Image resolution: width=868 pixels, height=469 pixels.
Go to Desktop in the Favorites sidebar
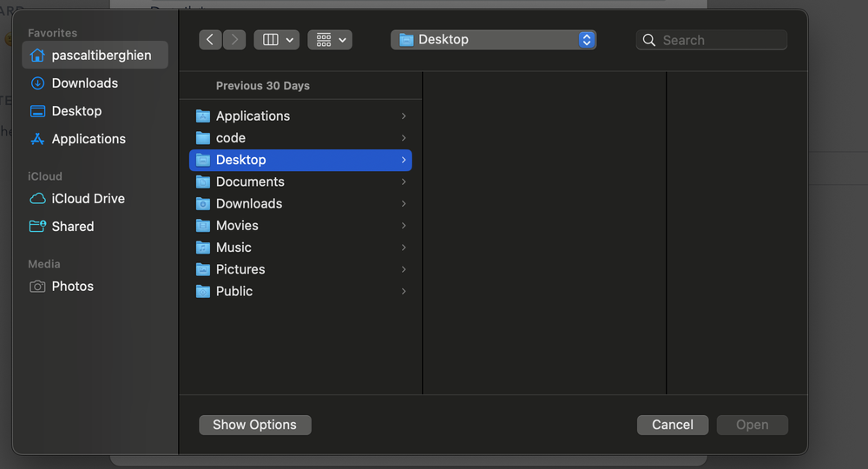[76, 111]
